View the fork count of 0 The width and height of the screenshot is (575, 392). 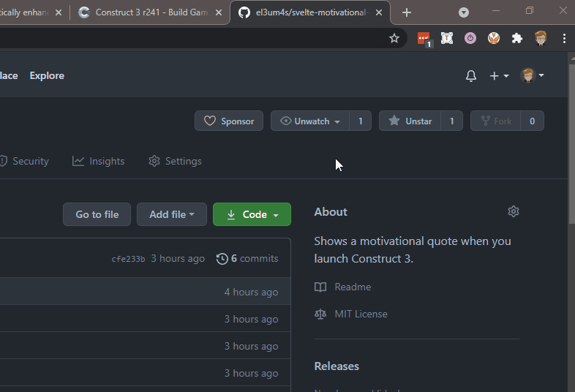click(x=532, y=121)
